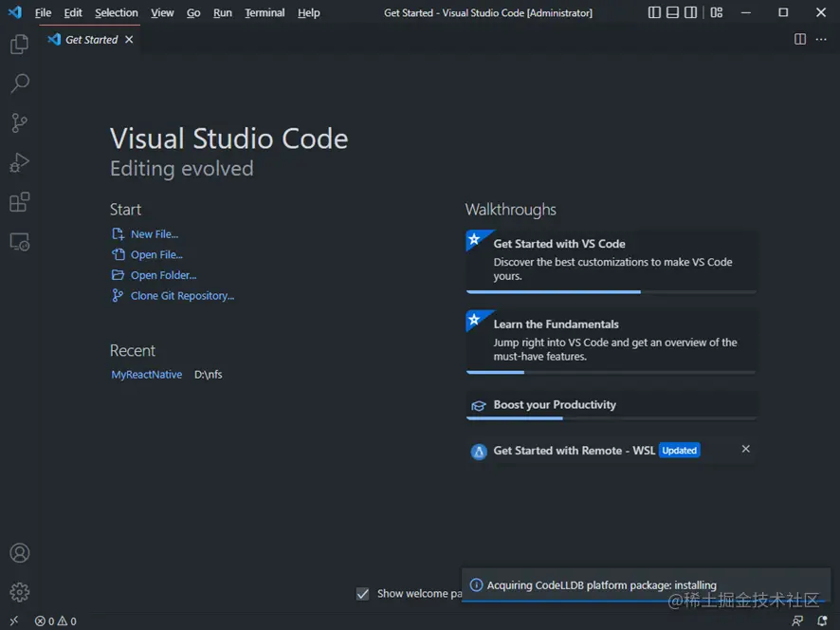Open the Search view icon
This screenshot has height=630, width=840.
19,84
